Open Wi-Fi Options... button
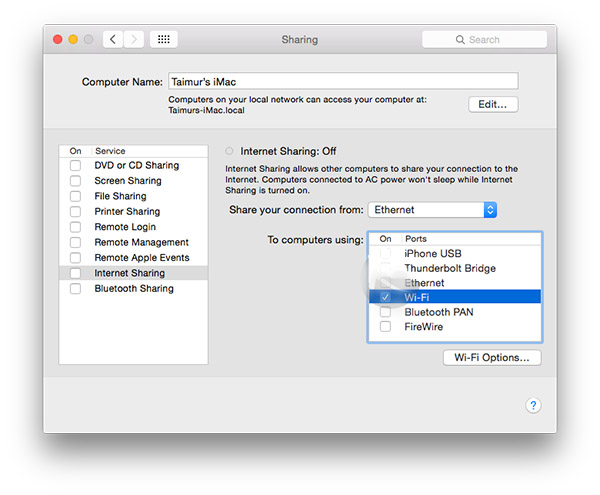Image resolution: width=600 pixels, height=495 pixels. coord(492,357)
